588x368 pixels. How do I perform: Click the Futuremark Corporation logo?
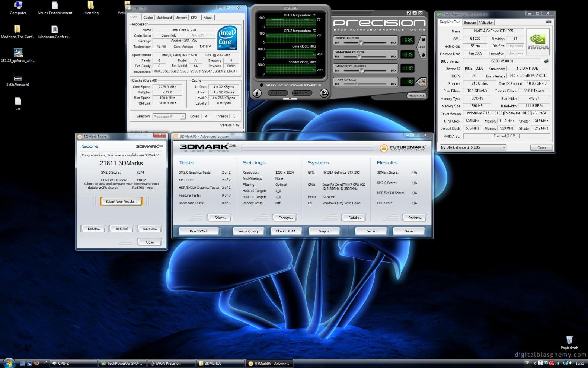(x=402, y=148)
